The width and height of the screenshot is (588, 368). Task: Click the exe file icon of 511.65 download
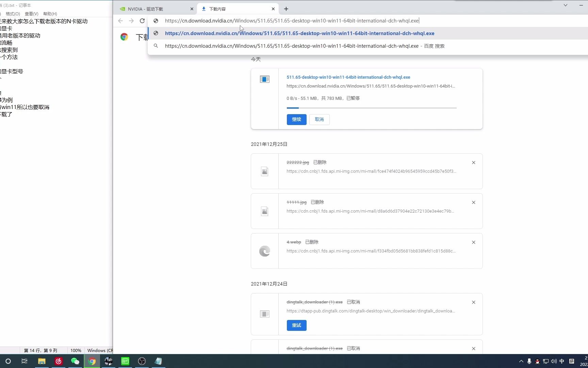click(264, 79)
